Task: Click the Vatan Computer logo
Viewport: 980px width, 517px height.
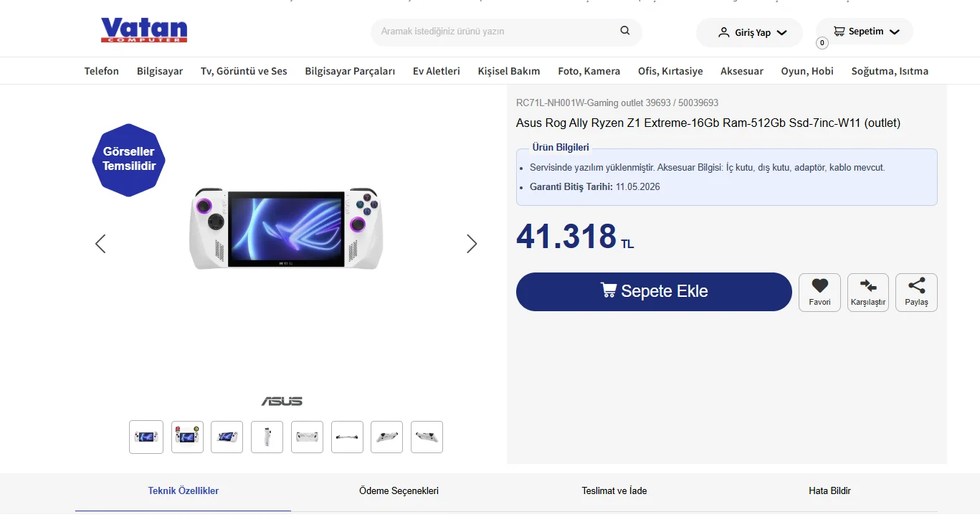Action: click(x=144, y=30)
